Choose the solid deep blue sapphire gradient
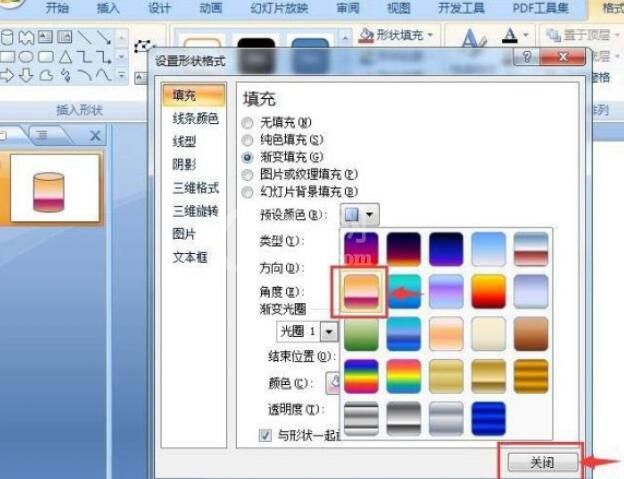Image resolution: width=624 pixels, height=479 pixels. click(488, 419)
